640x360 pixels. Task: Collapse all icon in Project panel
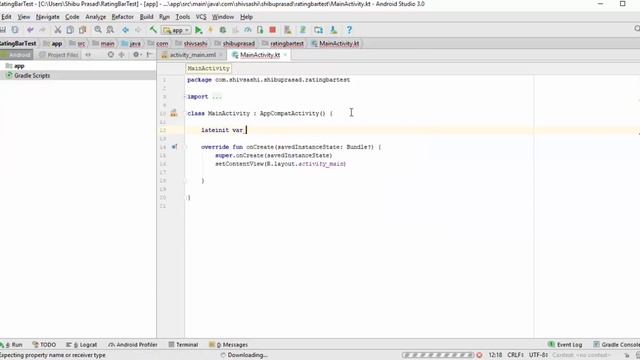[x=122, y=54]
